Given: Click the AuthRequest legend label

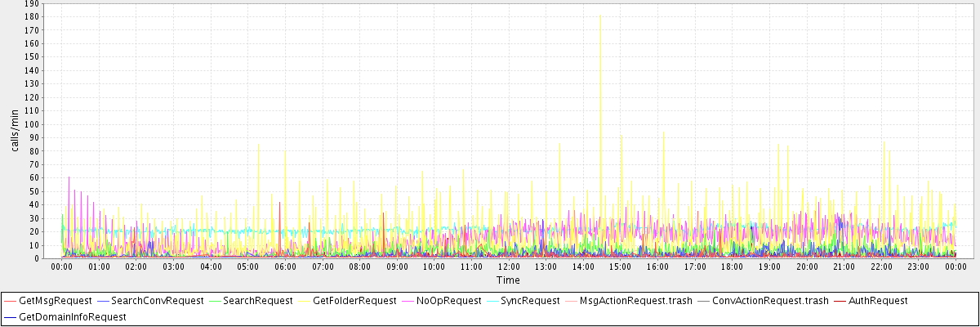Looking at the screenshot, I should [x=878, y=301].
